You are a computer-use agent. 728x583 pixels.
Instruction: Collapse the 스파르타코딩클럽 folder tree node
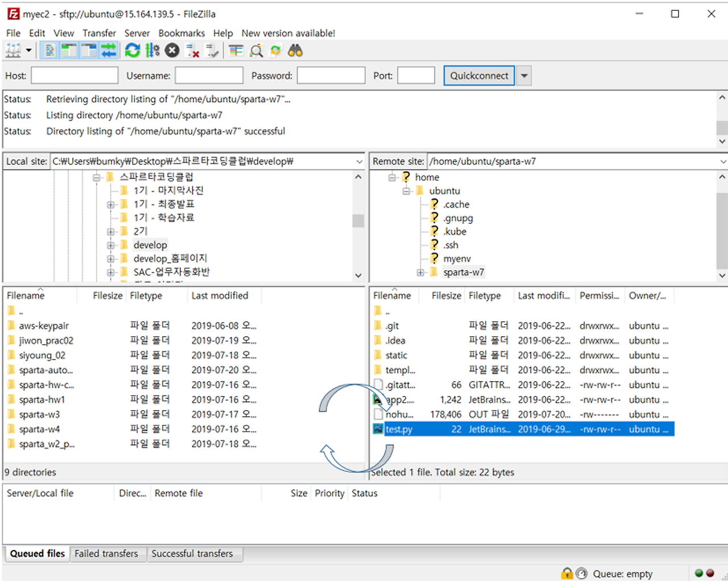(97, 177)
